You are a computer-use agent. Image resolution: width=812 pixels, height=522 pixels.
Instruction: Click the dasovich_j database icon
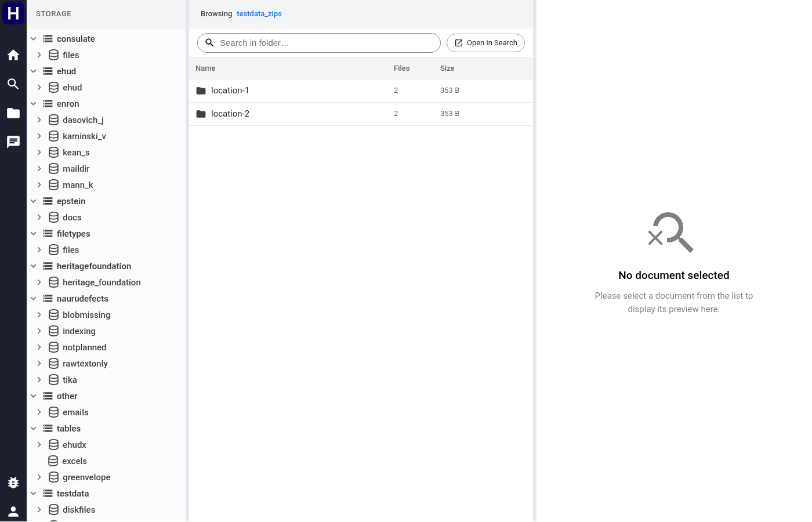pyautogui.click(x=53, y=120)
